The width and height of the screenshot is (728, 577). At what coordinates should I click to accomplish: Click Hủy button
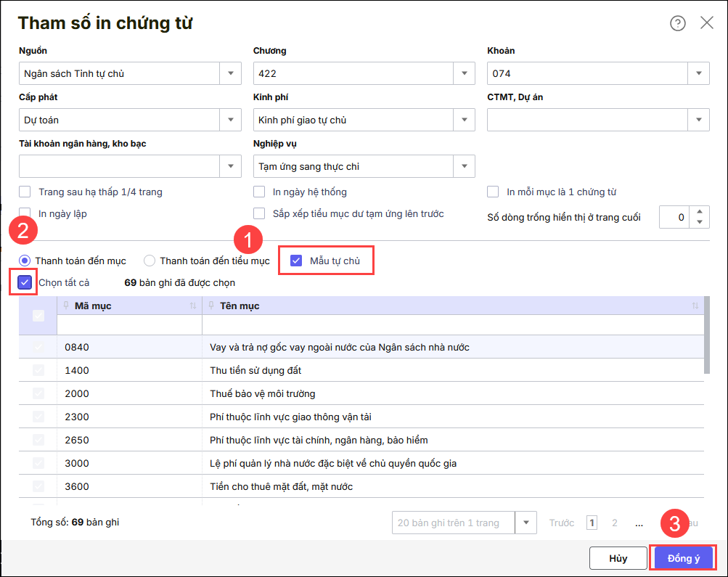[618, 558]
